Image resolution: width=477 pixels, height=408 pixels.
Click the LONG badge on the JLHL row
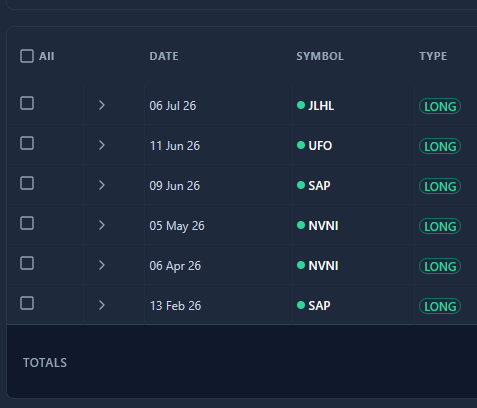pyautogui.click(x=440, y=106)
